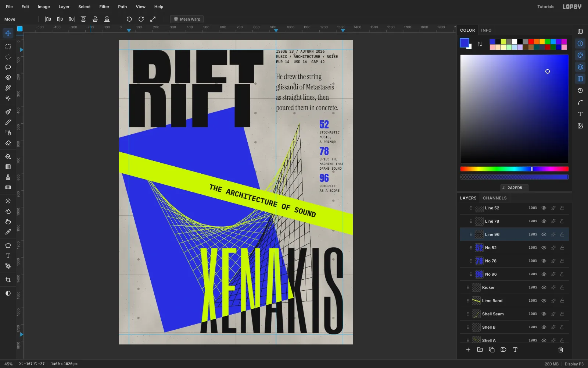Choose the Eraser tool
The image size is (588, 368).
point(8,143)
